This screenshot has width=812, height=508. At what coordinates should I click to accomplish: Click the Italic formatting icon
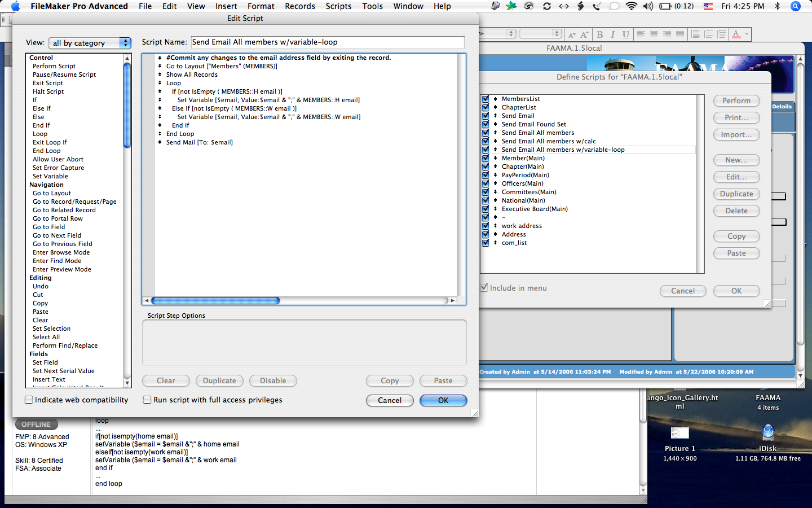(x=613, y=34)
